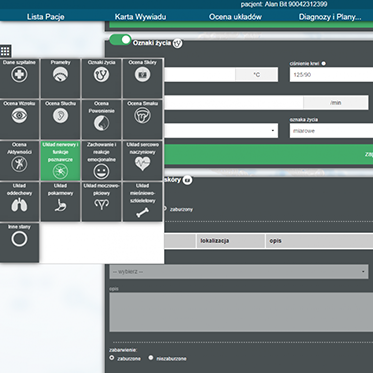Click stethoscope icon beside Oznaki życia heading

pyautogui.click(x=178, y=43)
